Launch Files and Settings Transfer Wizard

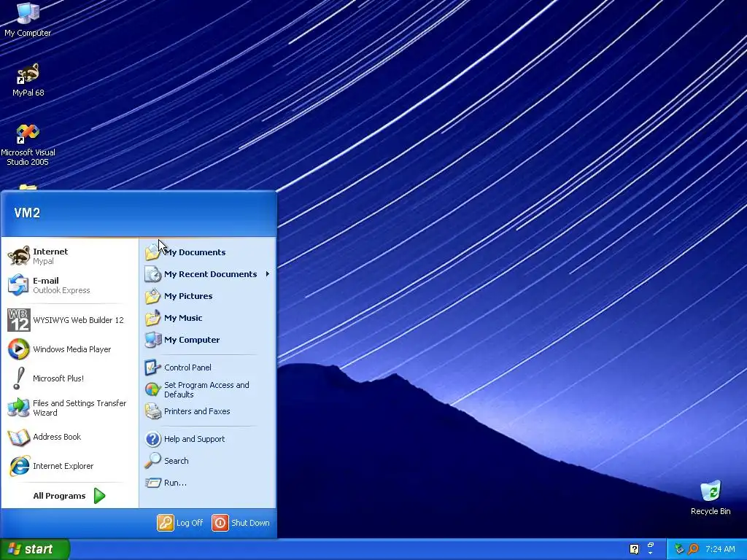click(69, 408)
